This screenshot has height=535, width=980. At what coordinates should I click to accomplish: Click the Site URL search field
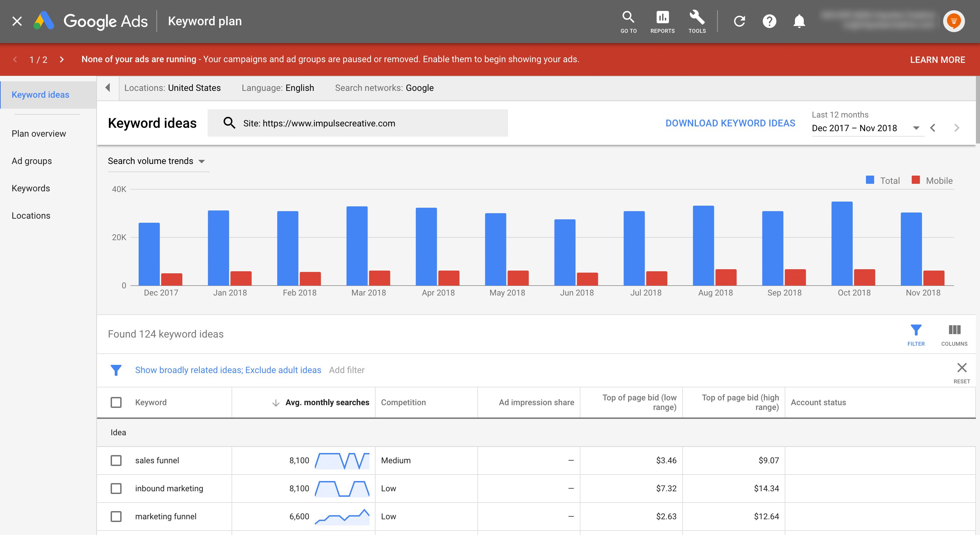(358, 123)
